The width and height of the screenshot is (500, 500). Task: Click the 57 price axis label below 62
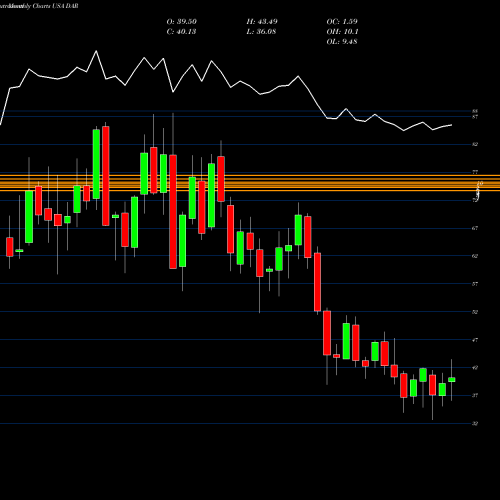point(475,284)
